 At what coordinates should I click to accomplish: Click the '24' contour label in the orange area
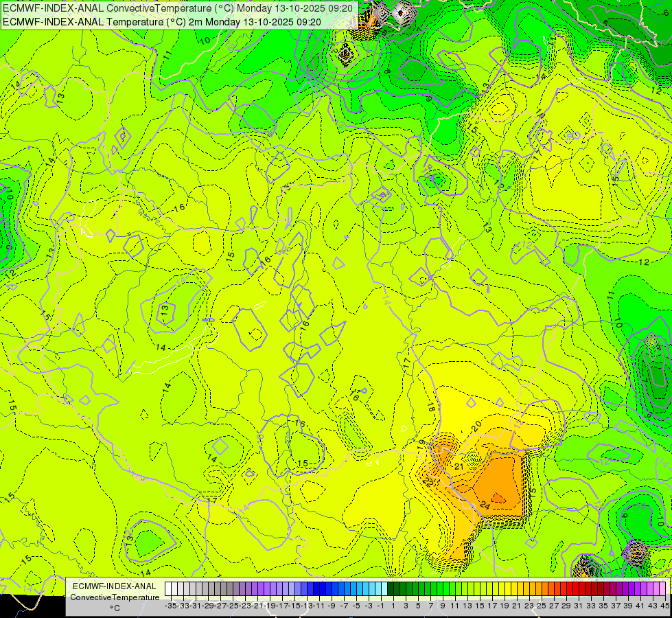[x=485, y=505]
